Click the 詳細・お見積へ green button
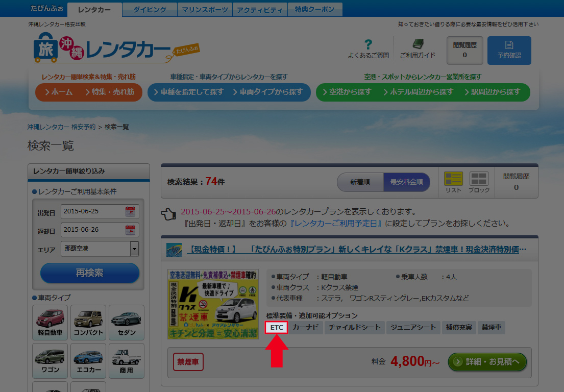 (487, 362)
